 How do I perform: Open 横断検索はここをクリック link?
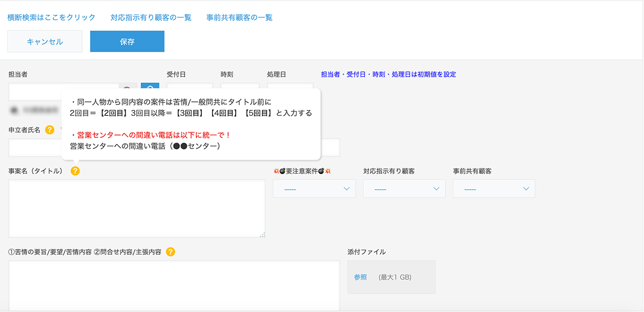[52, 18]
